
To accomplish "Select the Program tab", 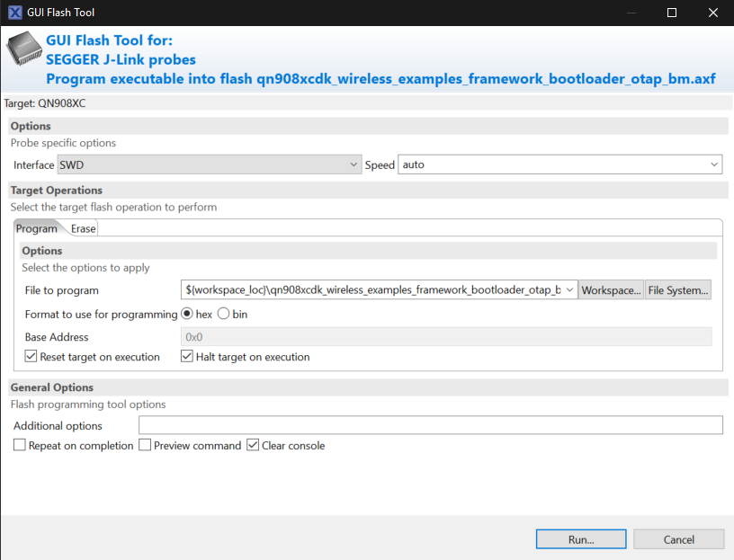I will tap(37, 228).
